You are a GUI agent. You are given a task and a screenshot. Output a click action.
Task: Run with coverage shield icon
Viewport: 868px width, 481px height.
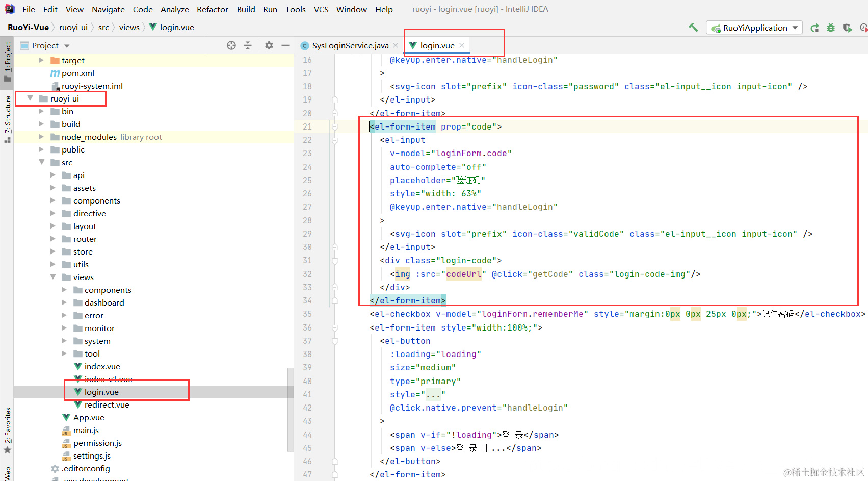coord(847,28)
